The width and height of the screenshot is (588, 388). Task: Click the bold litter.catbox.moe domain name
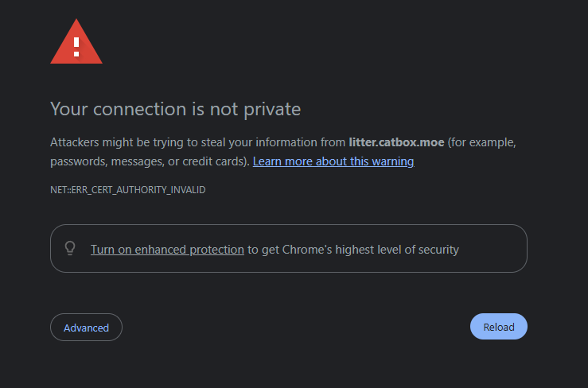click(x=396, y=143)
